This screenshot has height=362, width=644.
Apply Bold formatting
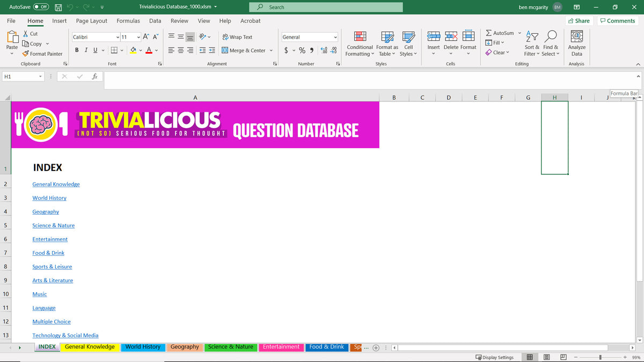pos(77,50)
